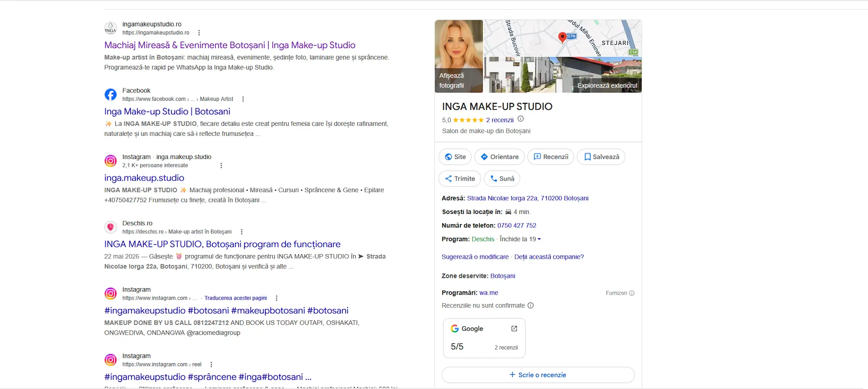Click the INGA MAKE-UP STUDIO panel title

click(497, 107)
